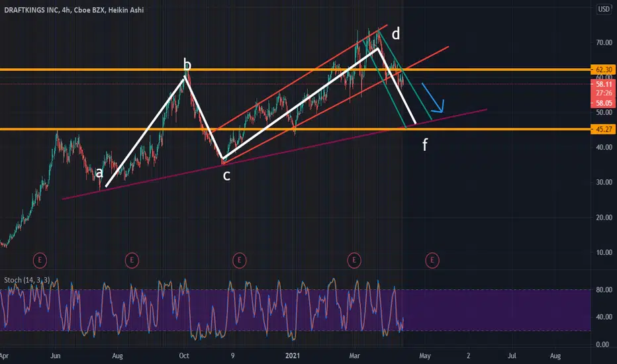The image size is (617, 364).
Task: Click the 0.00 stochastic axis value
Action: point(602,344)
